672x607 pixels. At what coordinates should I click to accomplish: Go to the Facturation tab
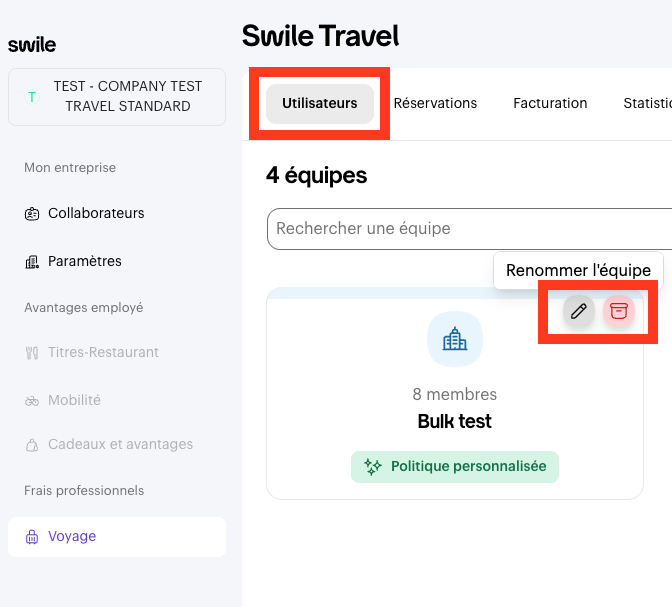(550, 103)
